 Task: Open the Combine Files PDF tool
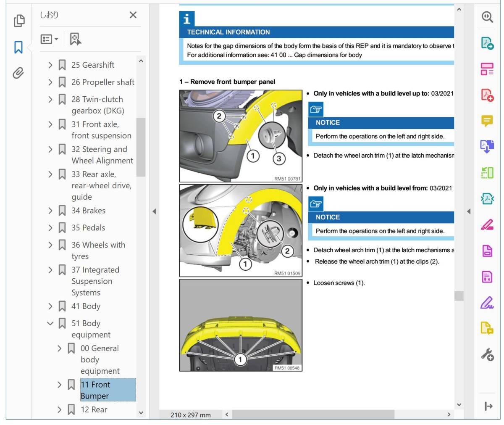(487, 95)
